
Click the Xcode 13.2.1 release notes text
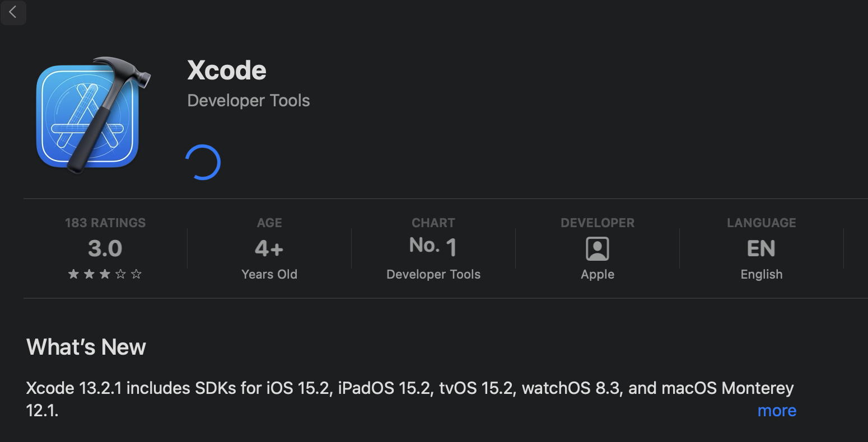(410, 399)
